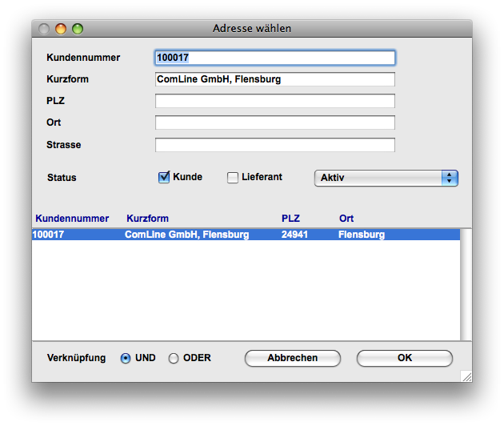Screen dimensions: 504x426
Task: Select the UND radio button
Action: tap(126, 359)
